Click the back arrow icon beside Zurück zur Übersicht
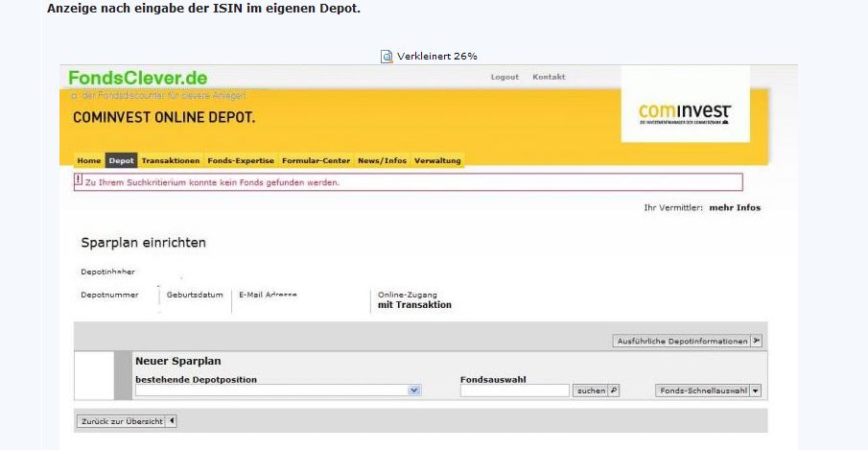This screenshot has height=450, width=868. point(172,421)
